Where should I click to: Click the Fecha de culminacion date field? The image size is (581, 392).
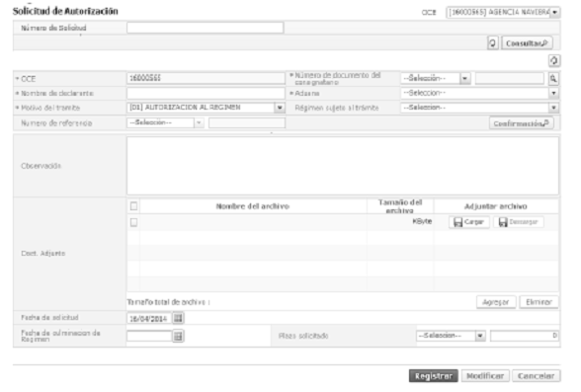(x=149, y=336)
